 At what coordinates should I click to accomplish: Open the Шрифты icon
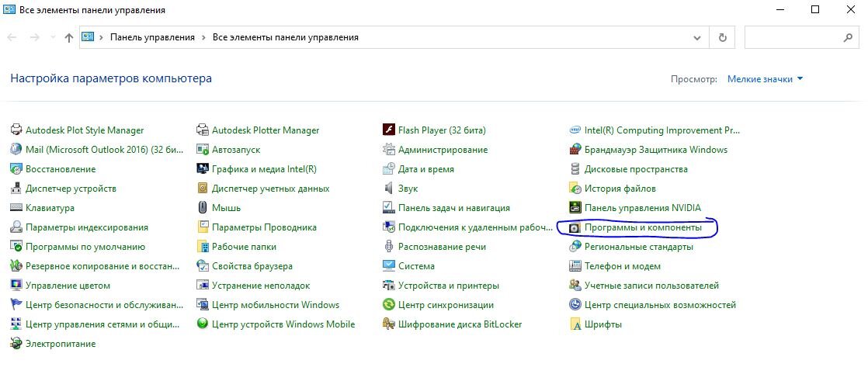point(575,324)
